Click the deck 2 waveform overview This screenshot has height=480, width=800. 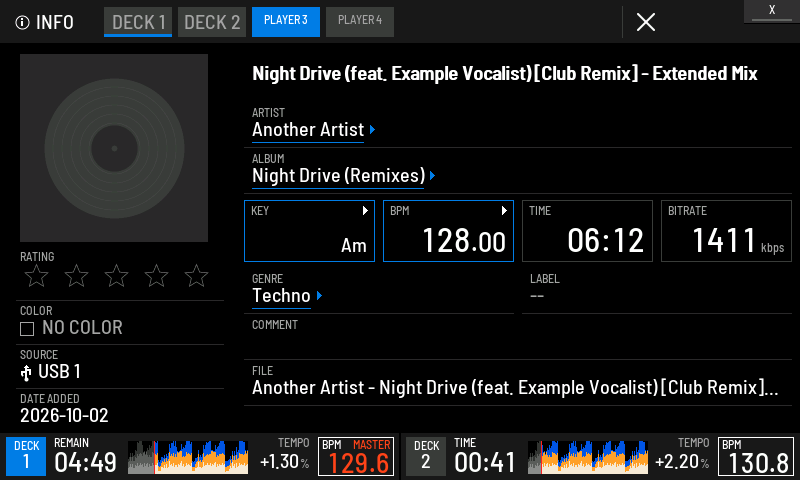click(588, 457)
